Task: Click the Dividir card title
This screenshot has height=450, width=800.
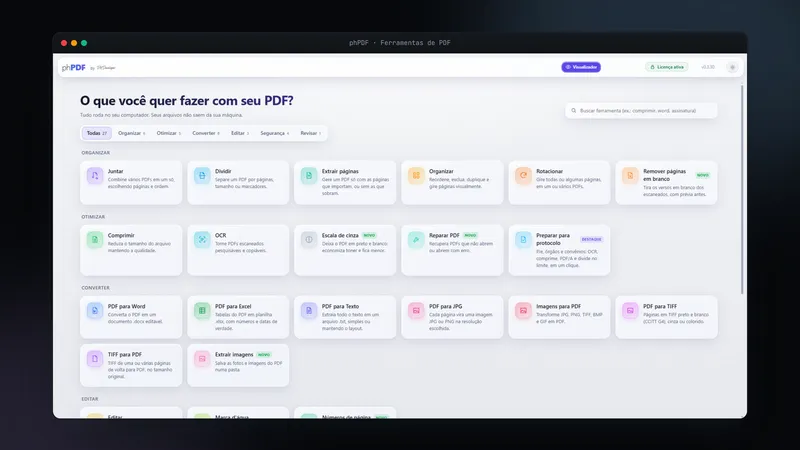Action: point(223,171)
